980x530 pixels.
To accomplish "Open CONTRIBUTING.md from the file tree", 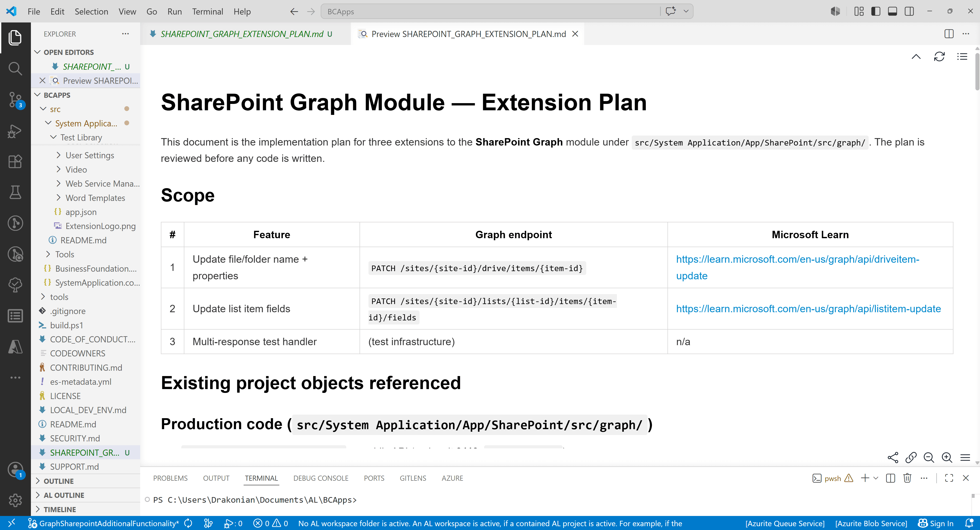I will pyautogui.click(x=86, y=368).
